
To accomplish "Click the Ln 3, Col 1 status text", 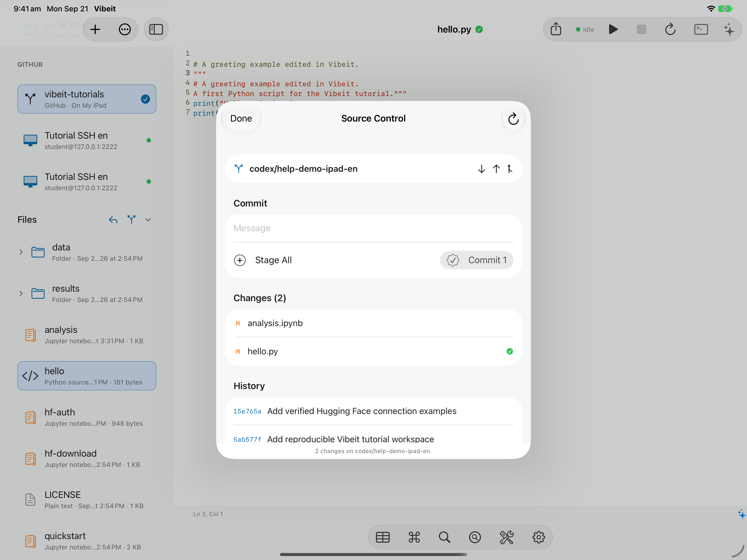I will [x=208, y=514].
